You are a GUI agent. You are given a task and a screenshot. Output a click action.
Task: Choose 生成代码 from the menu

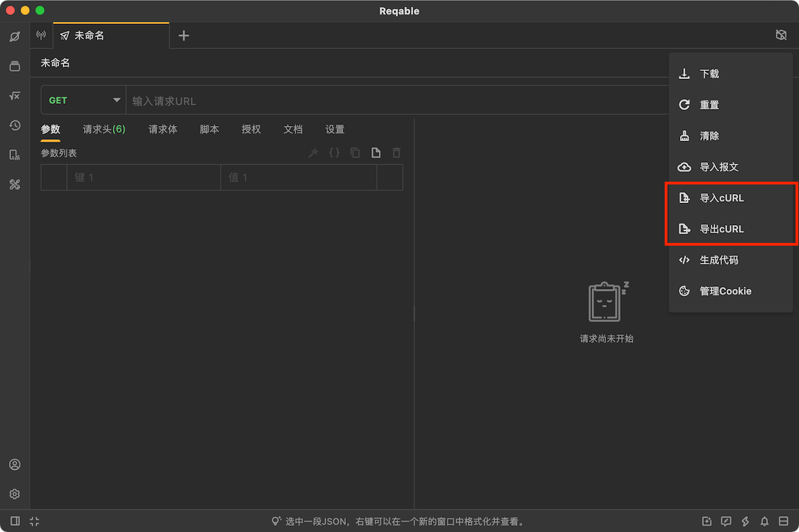731,260
